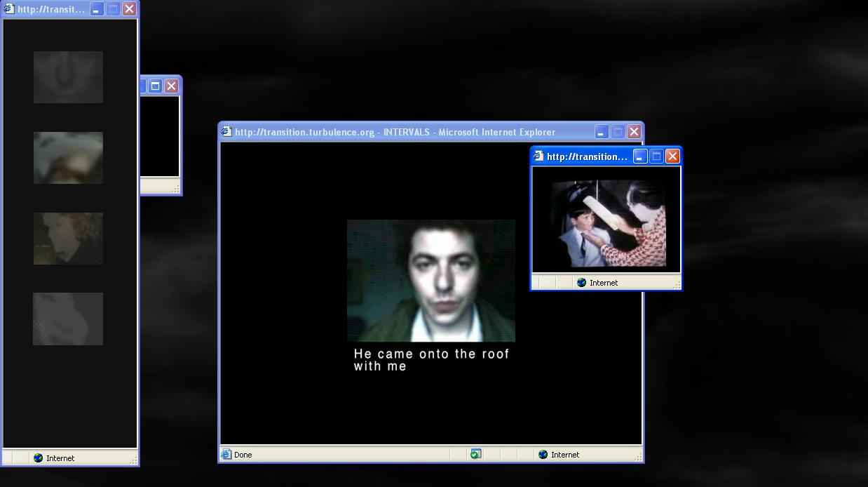Close the INTERVALS Internet Explorer window
Image resolution: width=868 pixels, height=487 pixels.
pos(634,132)
